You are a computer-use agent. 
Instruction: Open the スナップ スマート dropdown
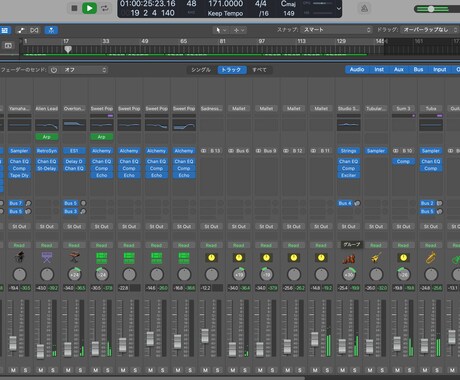point(336,30)
